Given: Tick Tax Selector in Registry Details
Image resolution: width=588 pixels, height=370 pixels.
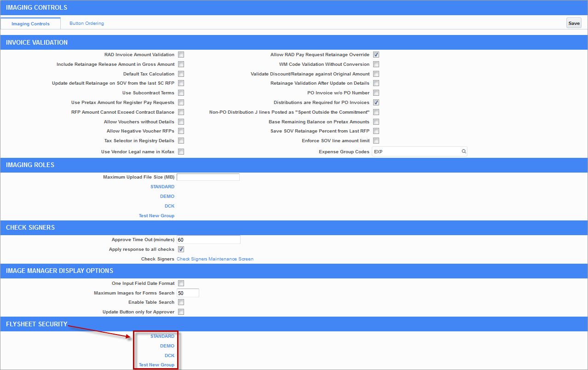Looking at the screenshot, I should coord(181,141).
